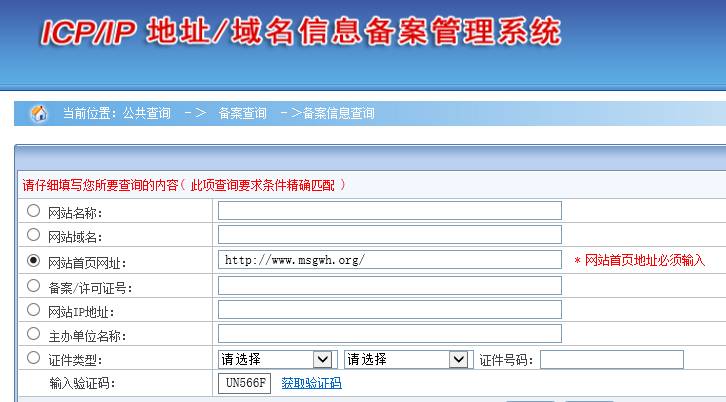Click 备案查询 in the breadcrumb
This screenshot has width=726, height=402.
click(x=242, y=113)
